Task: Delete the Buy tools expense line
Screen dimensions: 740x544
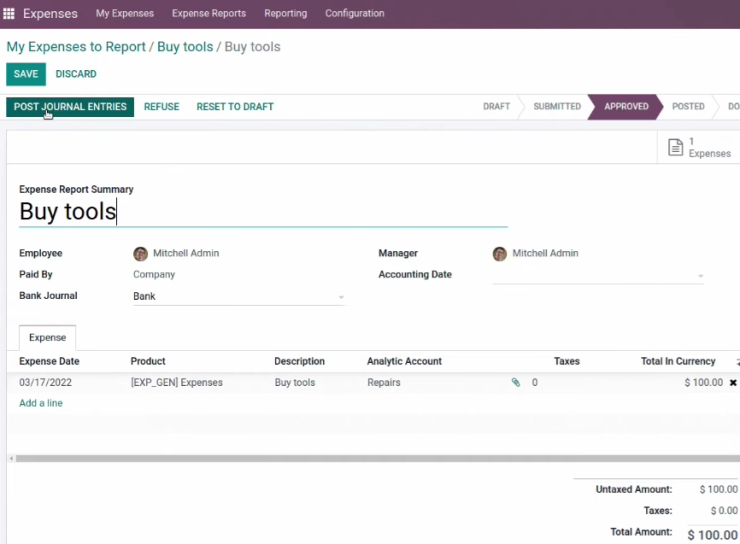Action: tap(733, 383)
